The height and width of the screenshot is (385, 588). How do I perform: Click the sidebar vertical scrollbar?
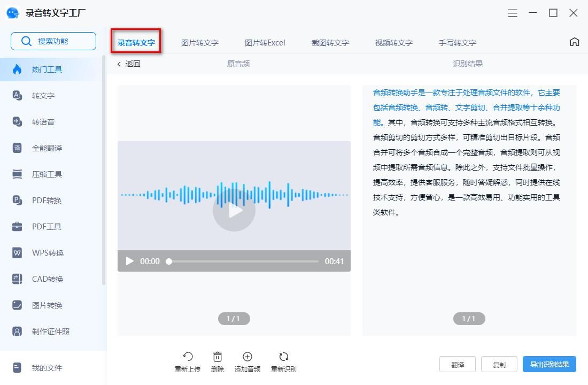104,171
